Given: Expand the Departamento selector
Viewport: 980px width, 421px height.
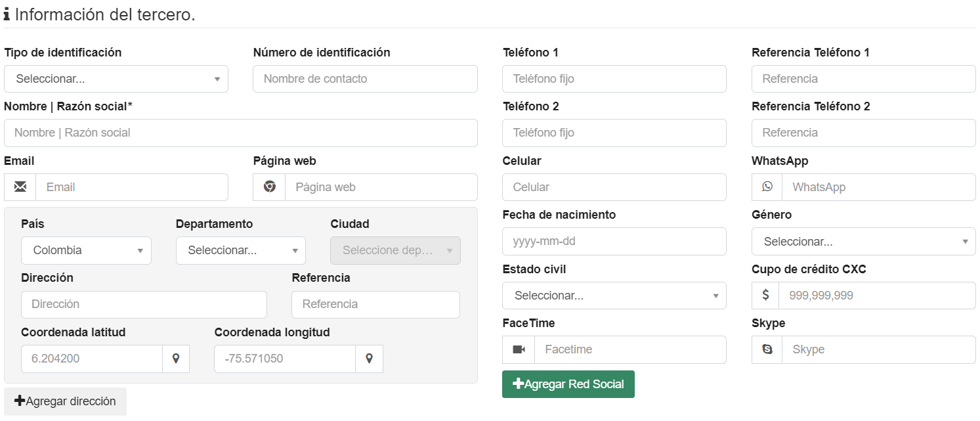Looking at the screenshot, I should click(240, 250).
